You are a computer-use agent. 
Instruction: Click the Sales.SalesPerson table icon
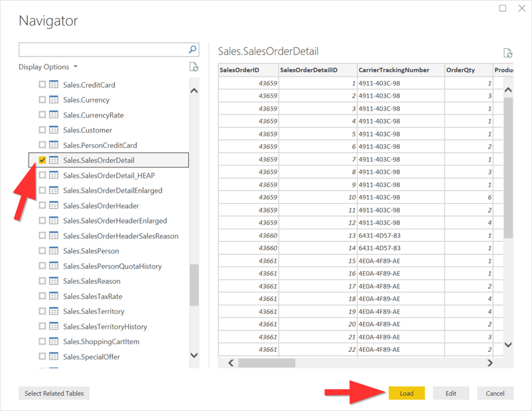tap(54, 251)
